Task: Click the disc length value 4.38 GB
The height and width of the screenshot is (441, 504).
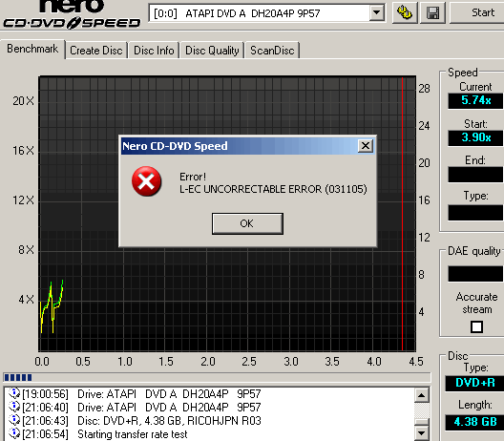Action: click(474, 422)
